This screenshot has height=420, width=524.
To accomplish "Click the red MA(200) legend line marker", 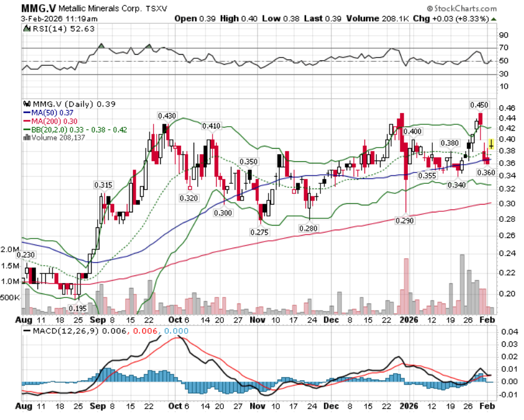I will [27, 121].
